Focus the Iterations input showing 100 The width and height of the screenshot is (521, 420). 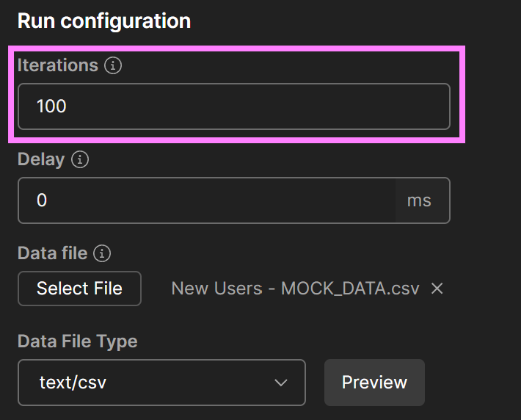tap(234, 106)
